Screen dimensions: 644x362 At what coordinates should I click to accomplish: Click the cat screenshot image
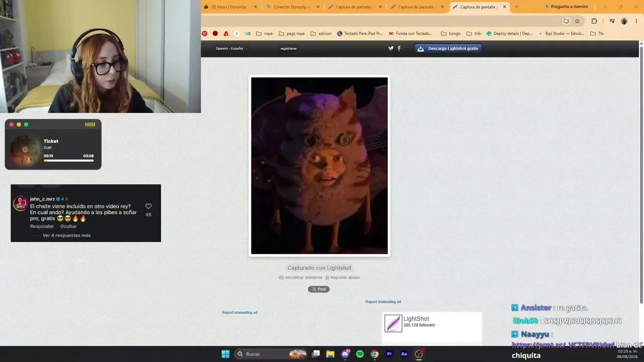pyautogui.click(x=319, y=166)
